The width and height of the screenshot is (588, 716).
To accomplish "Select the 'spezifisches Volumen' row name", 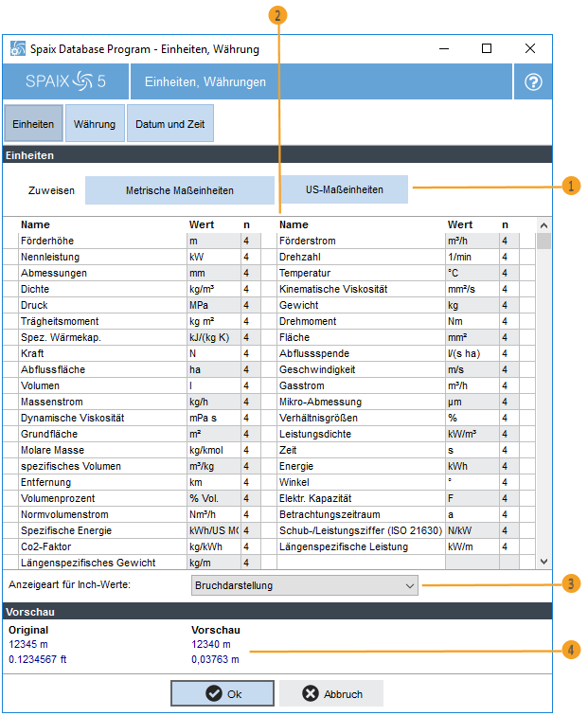I will coord(71,466).
